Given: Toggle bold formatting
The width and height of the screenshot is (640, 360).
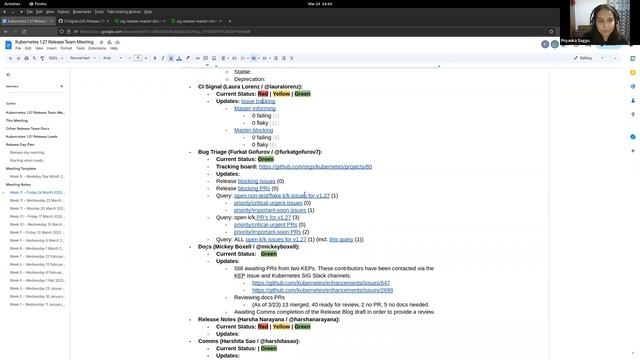Looking at the screenshot, I should point(155,58).
